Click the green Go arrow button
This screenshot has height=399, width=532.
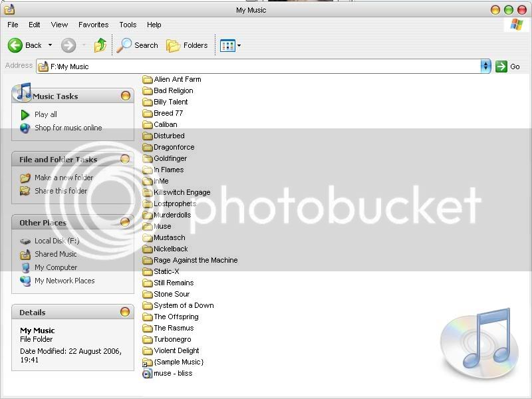[x=501, y=66]
